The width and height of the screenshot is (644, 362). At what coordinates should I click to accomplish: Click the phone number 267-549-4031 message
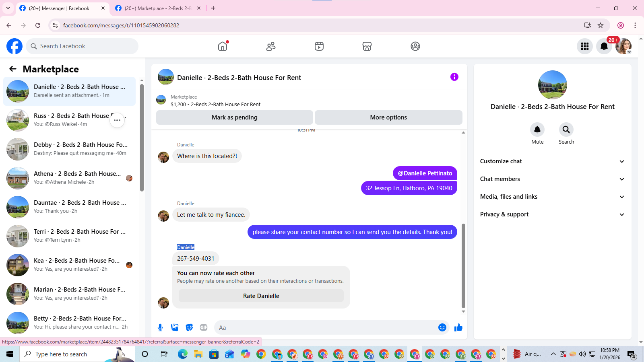(196, 259)
